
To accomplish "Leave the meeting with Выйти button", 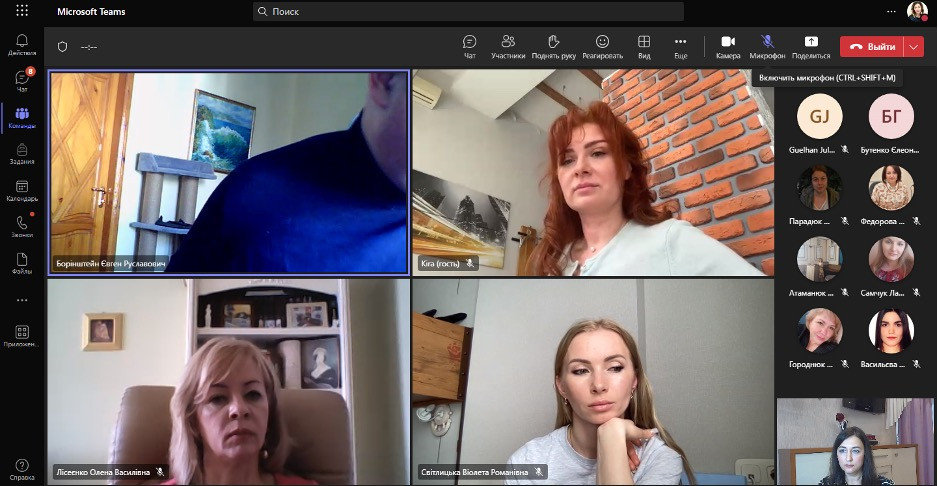I will pos(873,47).
